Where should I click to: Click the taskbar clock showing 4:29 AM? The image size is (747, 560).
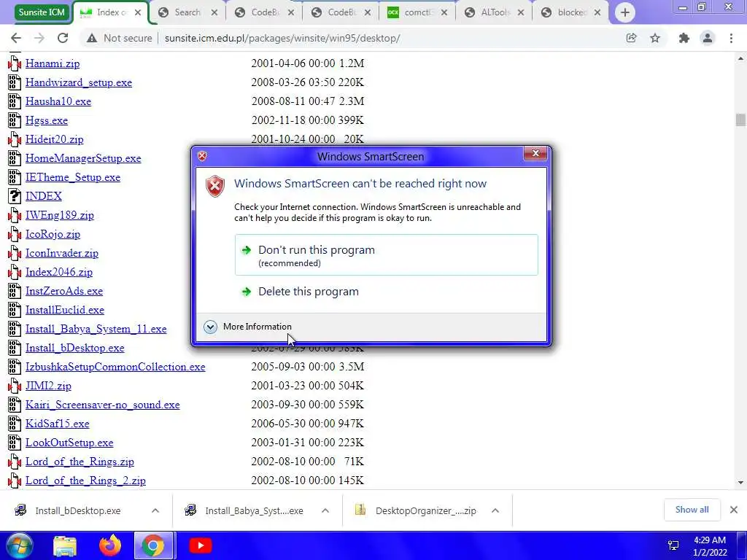tap(710, 545)
